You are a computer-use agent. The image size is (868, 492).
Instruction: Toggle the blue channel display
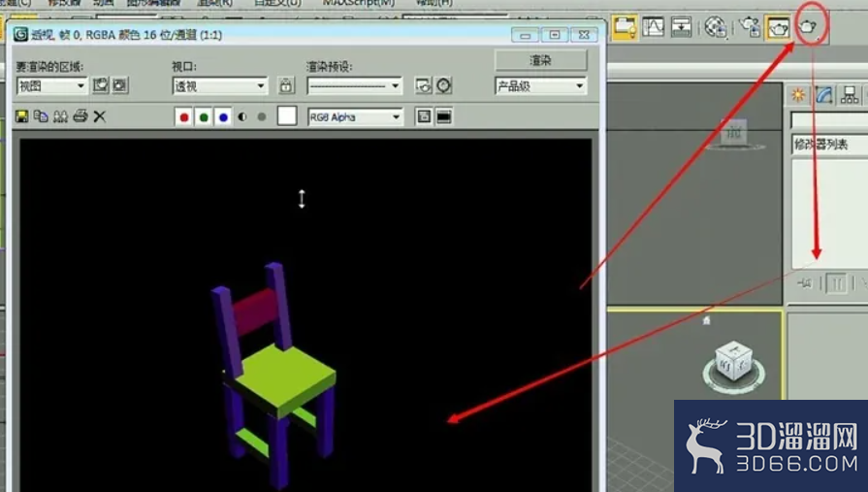pyautogui.click(x=223, y=116)
